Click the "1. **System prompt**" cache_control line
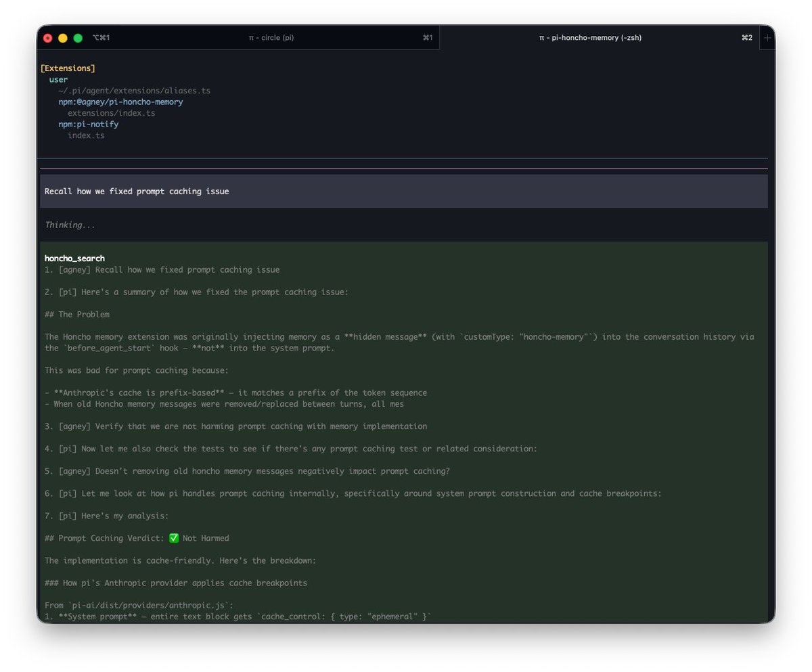Viewport: 812px width, 672px height. coord(238,617)
